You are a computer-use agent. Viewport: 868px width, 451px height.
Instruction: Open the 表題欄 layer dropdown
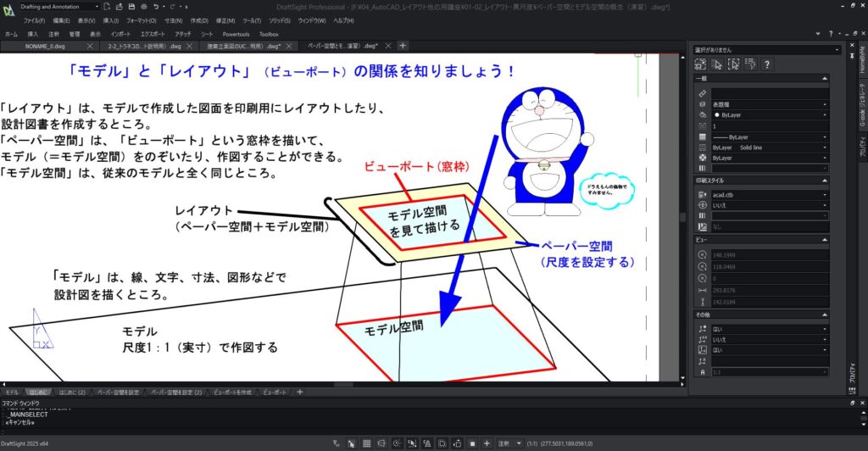[770, 104]
